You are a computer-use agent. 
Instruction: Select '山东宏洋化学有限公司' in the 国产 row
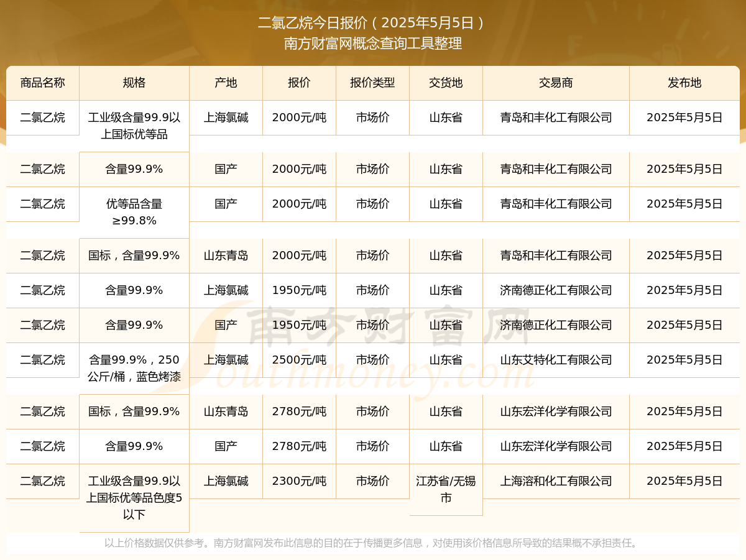556,446
